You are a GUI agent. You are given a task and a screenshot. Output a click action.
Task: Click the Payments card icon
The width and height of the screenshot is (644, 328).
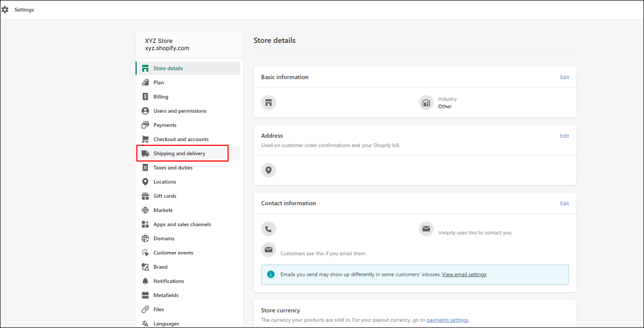[145, 125]
